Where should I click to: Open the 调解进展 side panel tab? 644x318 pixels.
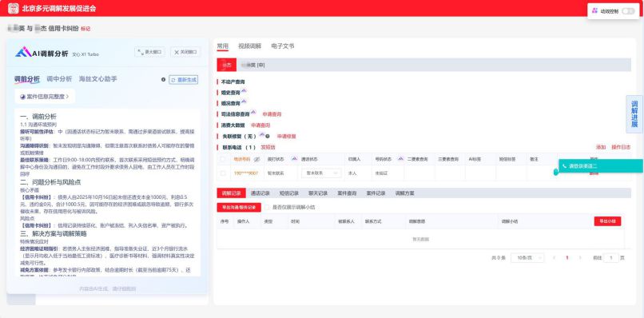point(634,114)
